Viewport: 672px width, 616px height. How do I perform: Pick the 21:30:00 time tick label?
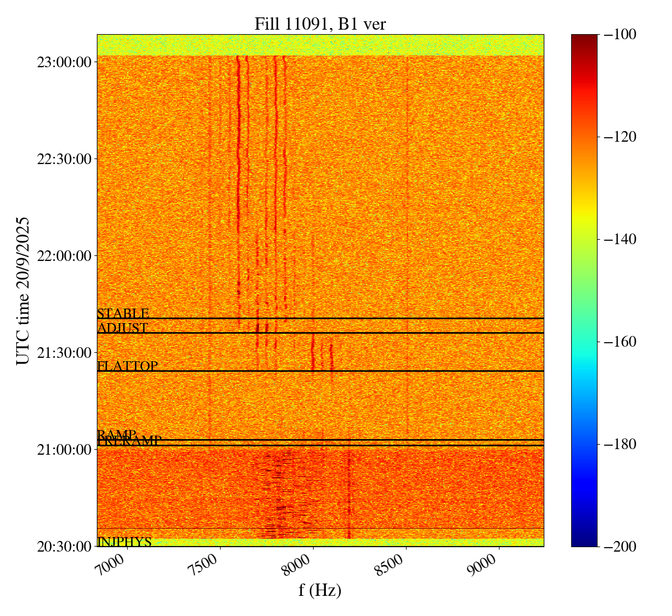(64, 352)
